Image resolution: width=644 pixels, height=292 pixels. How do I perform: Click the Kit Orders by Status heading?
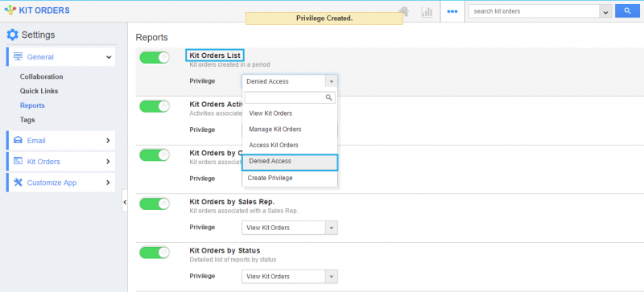point(225,250)
